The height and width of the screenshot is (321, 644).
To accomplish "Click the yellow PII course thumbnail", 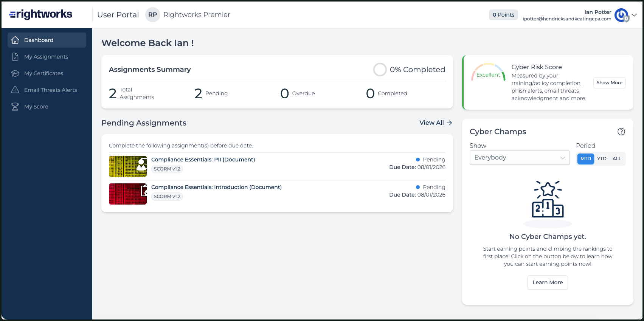I will pos(128,166).
